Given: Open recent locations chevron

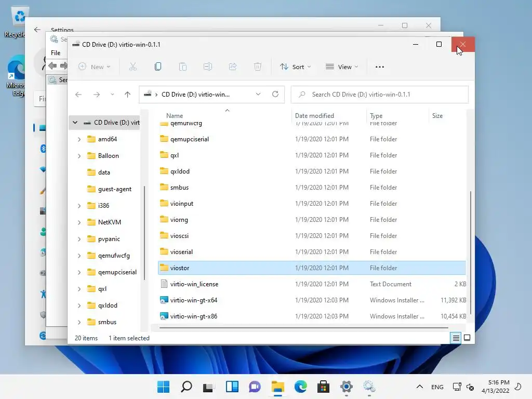Looking at the screenshot, I should click(x=112, y=95).
